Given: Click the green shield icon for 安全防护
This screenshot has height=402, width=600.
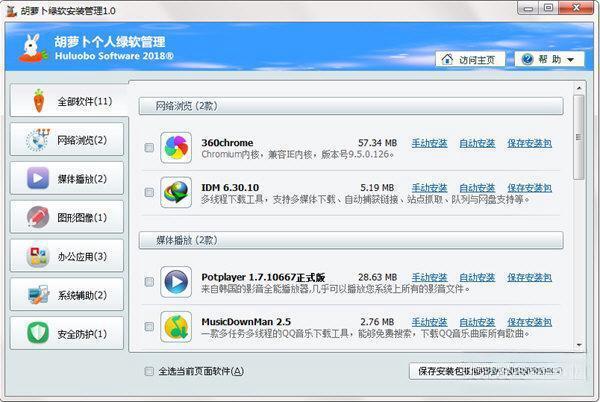Looking at the screenshot, I should pos(38,333).
